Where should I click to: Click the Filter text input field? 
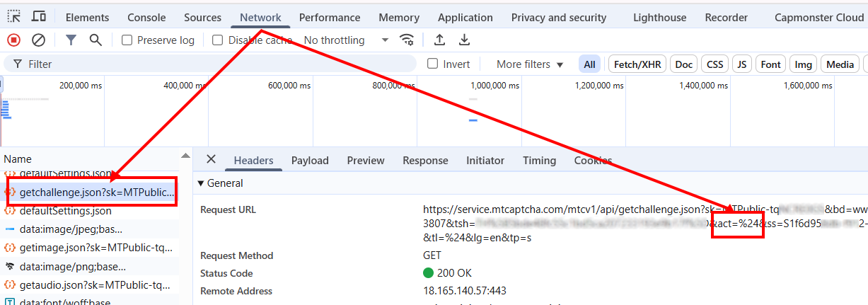[x=212, y=64]
